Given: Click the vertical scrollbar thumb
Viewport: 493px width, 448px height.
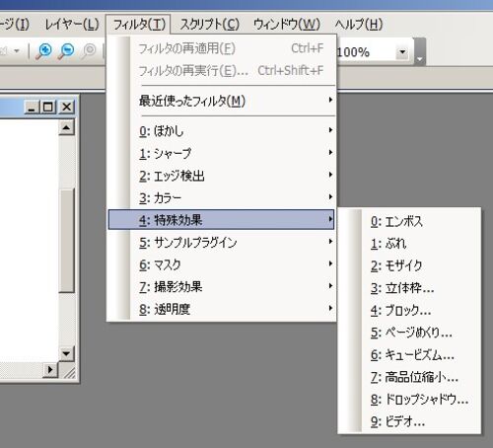Looking at the screenshot, I should pyautogui.click(x=67, y=241).
